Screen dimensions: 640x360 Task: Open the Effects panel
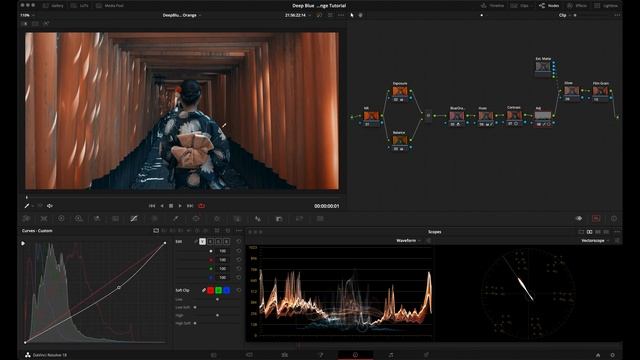(x=577, y=6)
